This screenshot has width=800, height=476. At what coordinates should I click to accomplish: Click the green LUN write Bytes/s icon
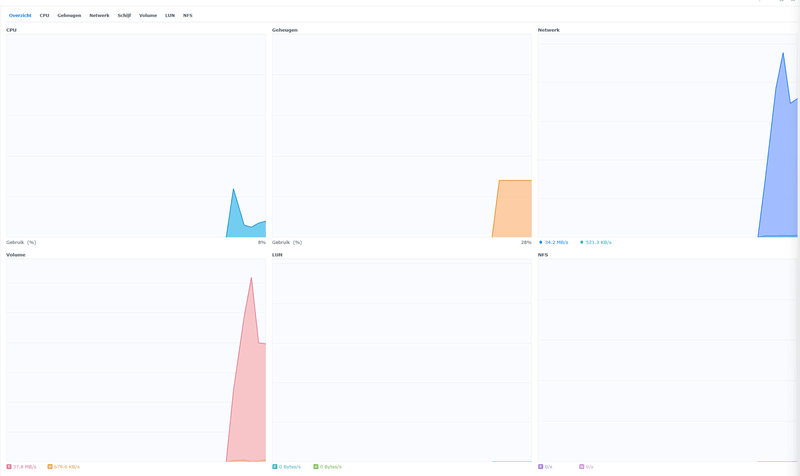316,466
